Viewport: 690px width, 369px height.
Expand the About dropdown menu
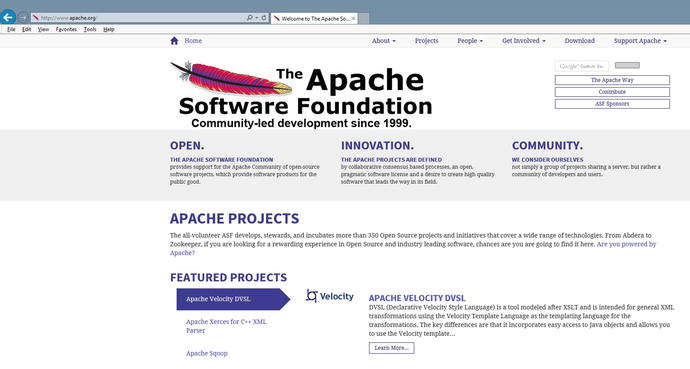(x=383, y=40)
